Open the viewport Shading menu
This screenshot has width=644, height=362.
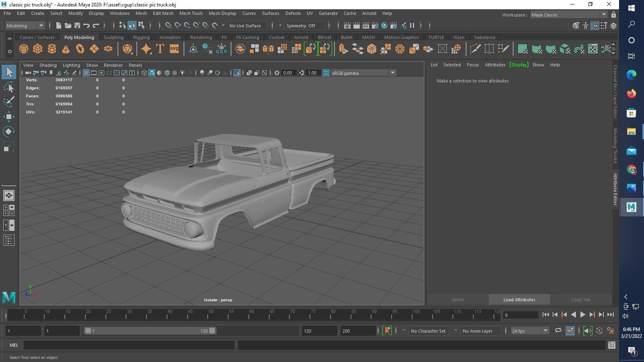click(x=48, y=65)
